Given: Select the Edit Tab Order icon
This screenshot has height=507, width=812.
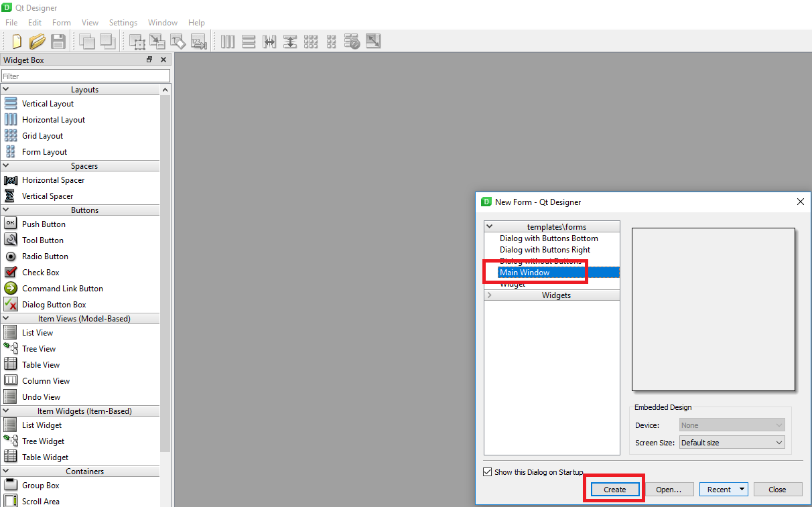Looking at the screenshot, I should tap(198, 42).
